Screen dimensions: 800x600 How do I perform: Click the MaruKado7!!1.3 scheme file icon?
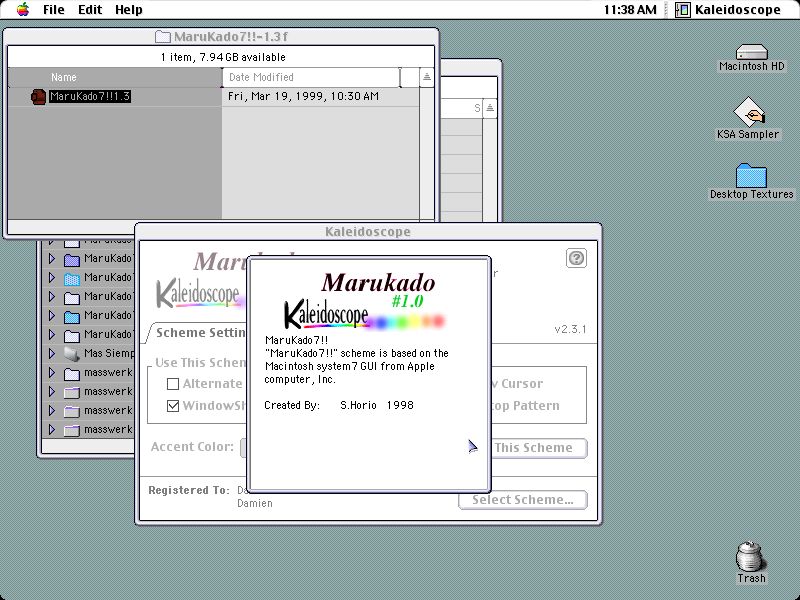(x=38, y=96)
